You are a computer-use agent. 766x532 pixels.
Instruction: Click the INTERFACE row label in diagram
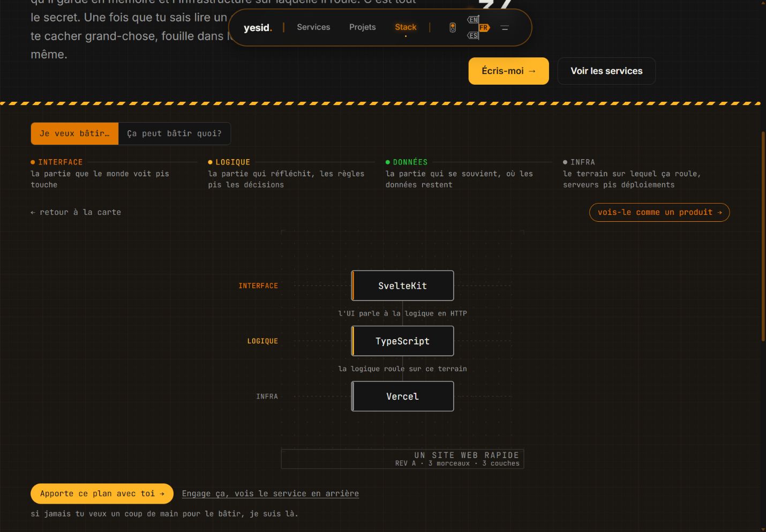[258, 286]
